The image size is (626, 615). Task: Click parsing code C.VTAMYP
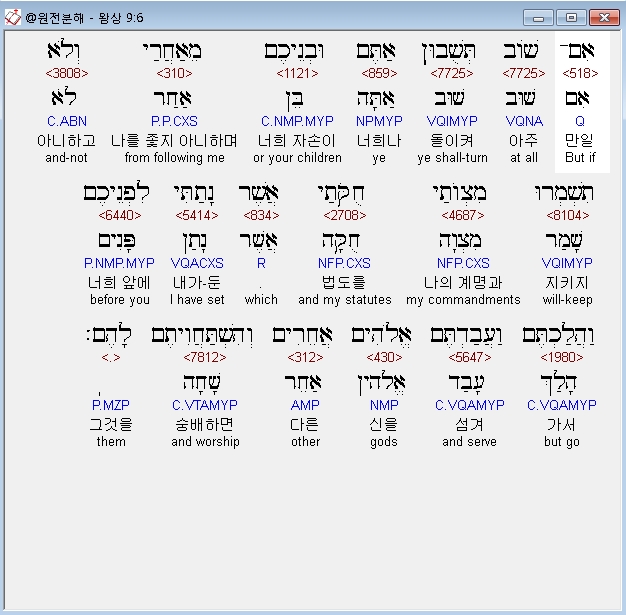tap(205, 405)
